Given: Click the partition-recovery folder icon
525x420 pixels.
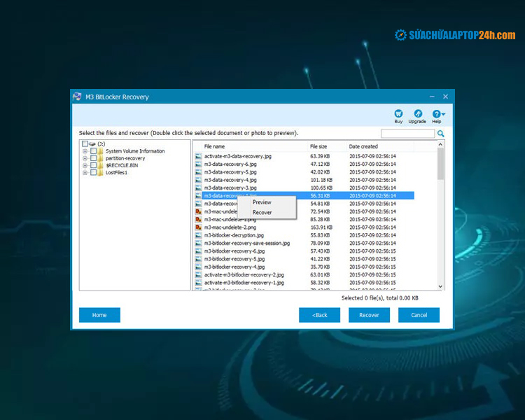Looking at the screenshot, I should coord(100,158).
